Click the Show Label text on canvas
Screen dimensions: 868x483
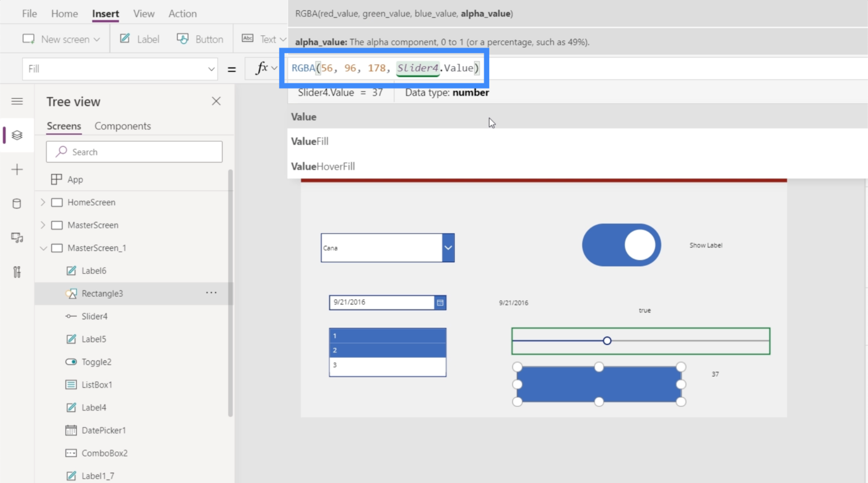(706, 245)
